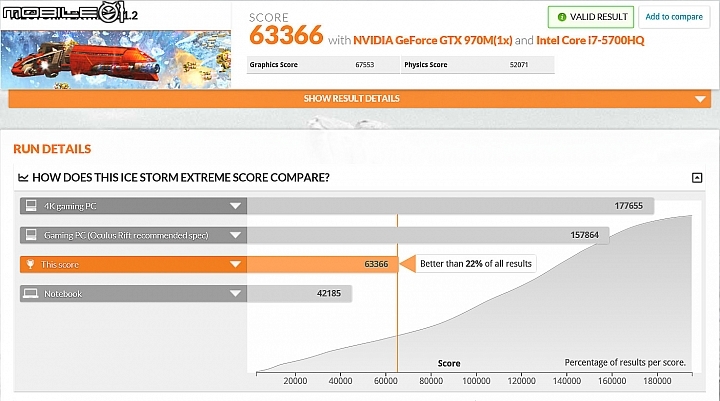The width and height of the screenshot is (720, 401).
Task: Click Add to compare
Action: point(674,17)
